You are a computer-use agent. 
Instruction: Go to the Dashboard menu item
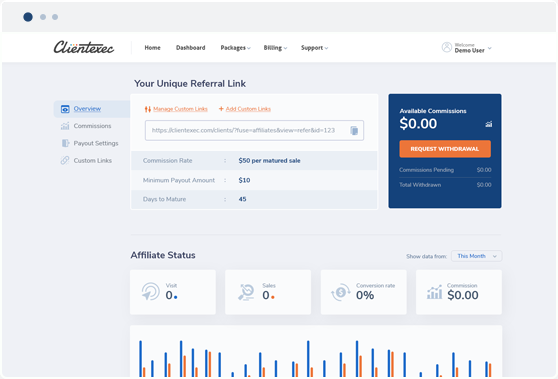[190, 48]
